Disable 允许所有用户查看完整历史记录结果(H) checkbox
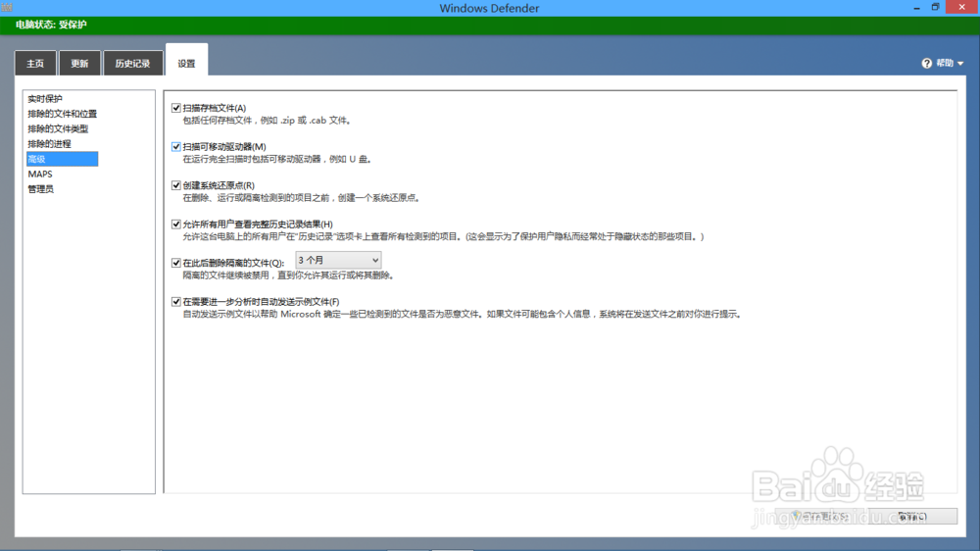 coord(176,225)
